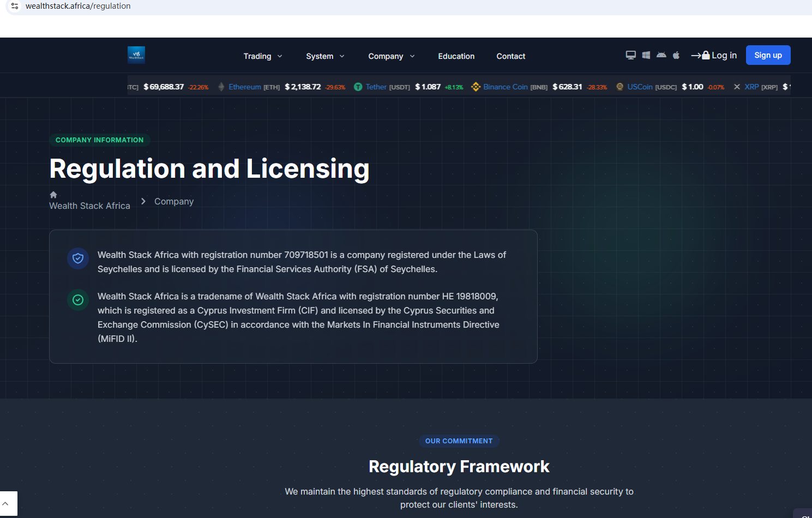Click the site info icon in address bar
Image resolution: width=812 pixels, height=518 pixels.
[15, 6]
